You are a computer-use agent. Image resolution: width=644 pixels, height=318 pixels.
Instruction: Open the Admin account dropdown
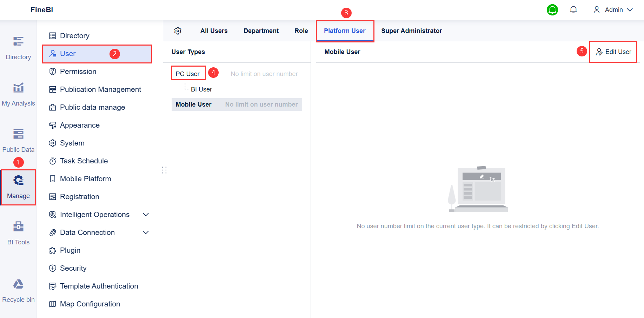pos(613,9)
